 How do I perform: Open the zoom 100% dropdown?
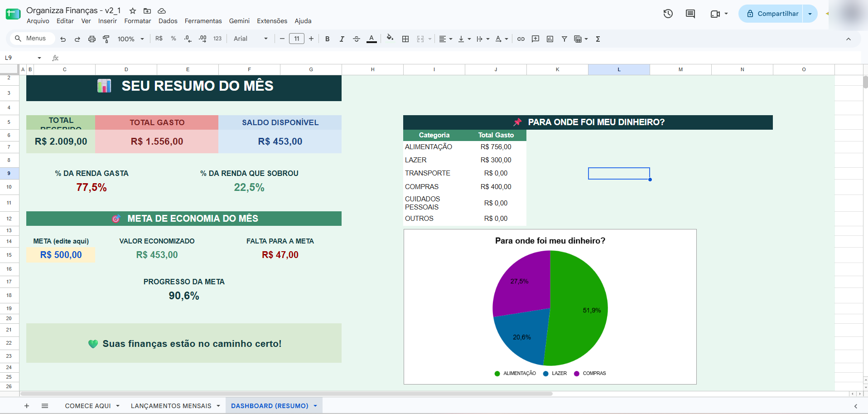[130, 39]
